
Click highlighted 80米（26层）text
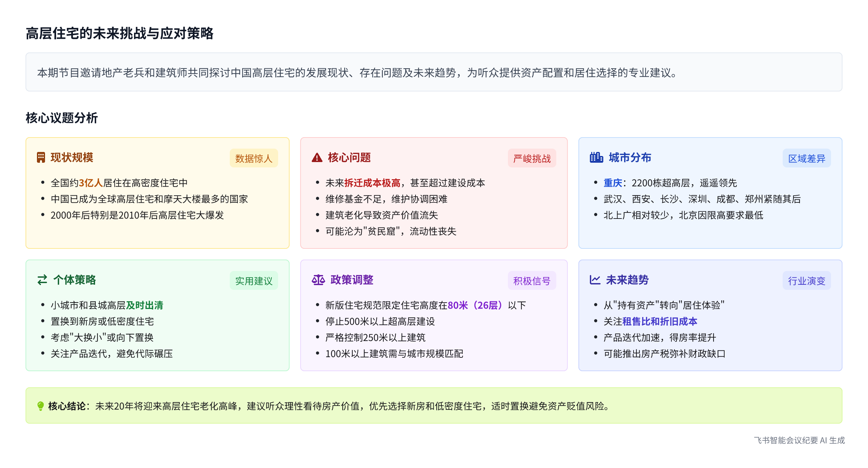coord(475,305)
